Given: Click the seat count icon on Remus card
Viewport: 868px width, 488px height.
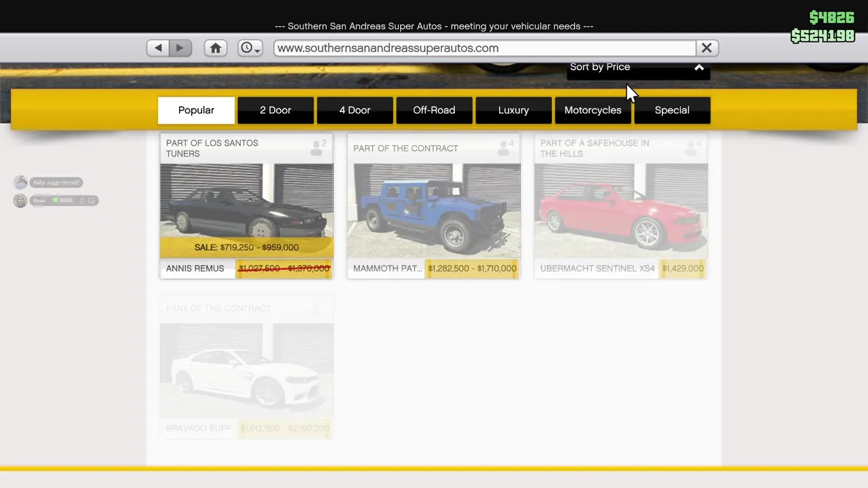Looking at the screenshot, I should (x=318, y=148).
